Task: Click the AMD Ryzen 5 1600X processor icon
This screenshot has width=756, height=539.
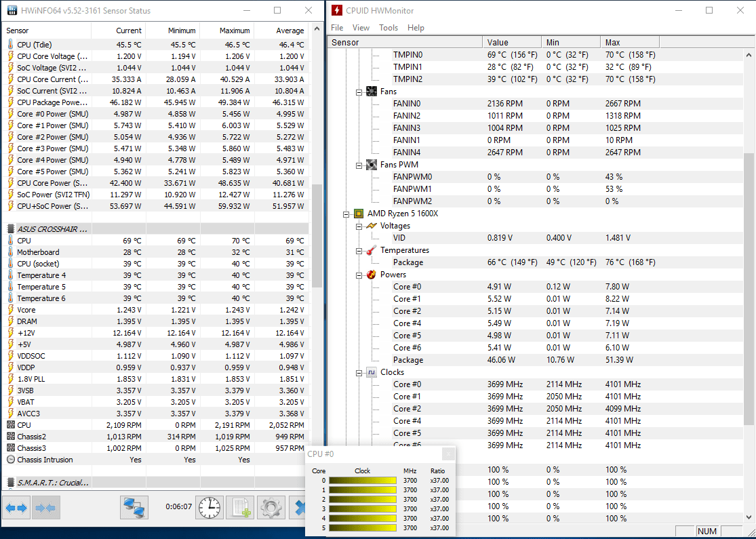Action: click(358, 213)
